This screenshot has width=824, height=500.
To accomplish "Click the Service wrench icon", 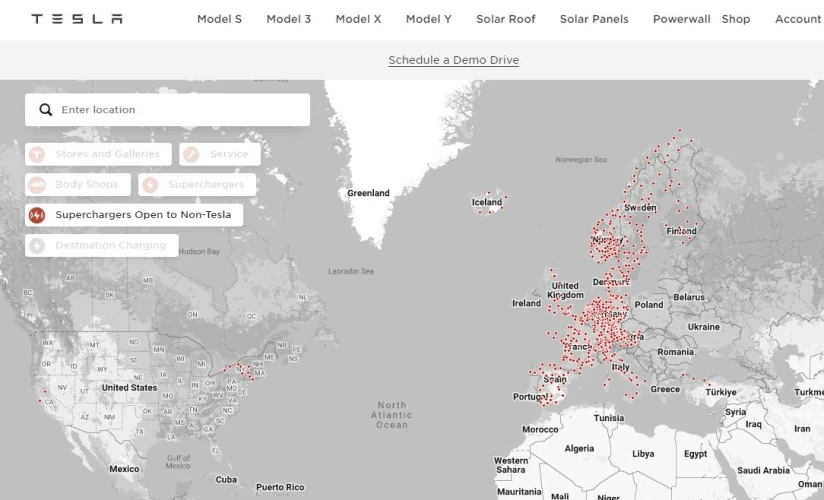I will [x=191, y=154].
